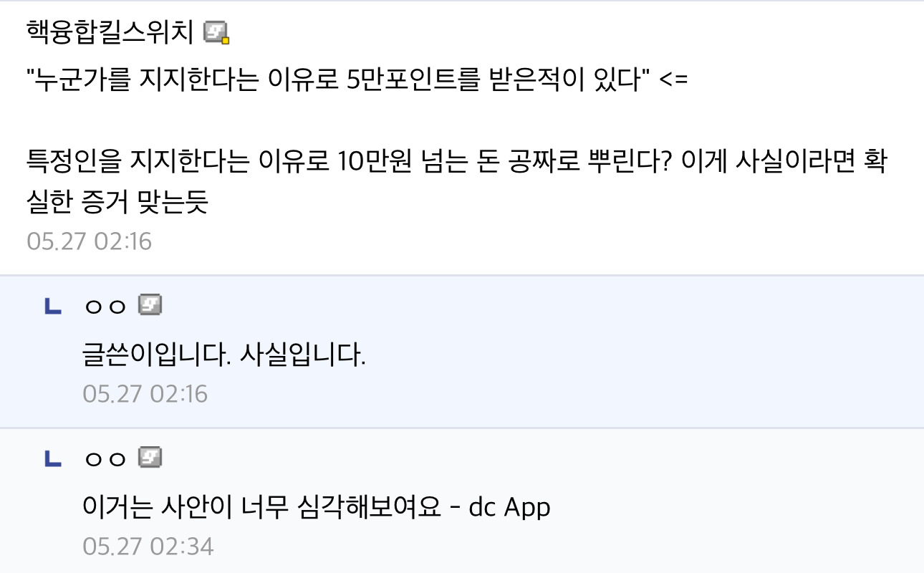Click reply text 글쓴이입니다. 사실입니다.
The image size is (924, 573).
224,355
